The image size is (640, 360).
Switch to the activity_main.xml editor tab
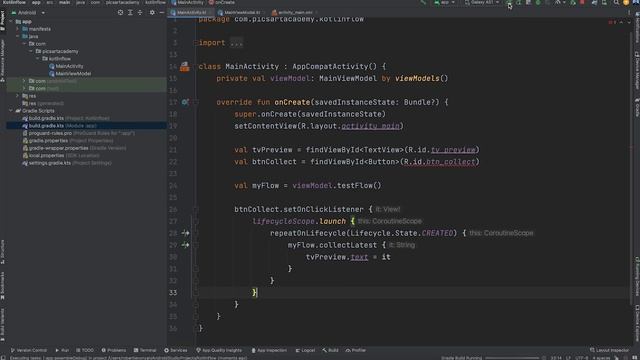click(x=294, y=13)
